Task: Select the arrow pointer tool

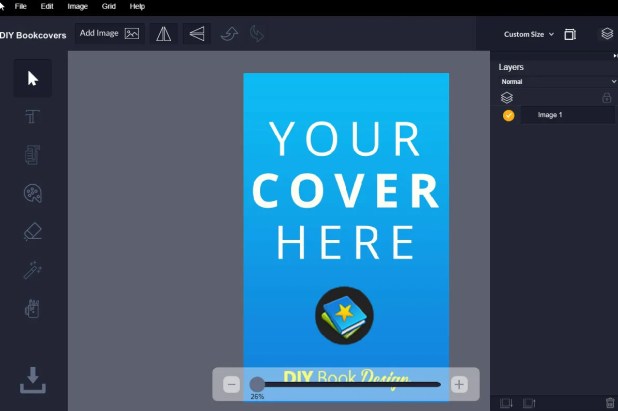Action: click(x=33, y=78)
